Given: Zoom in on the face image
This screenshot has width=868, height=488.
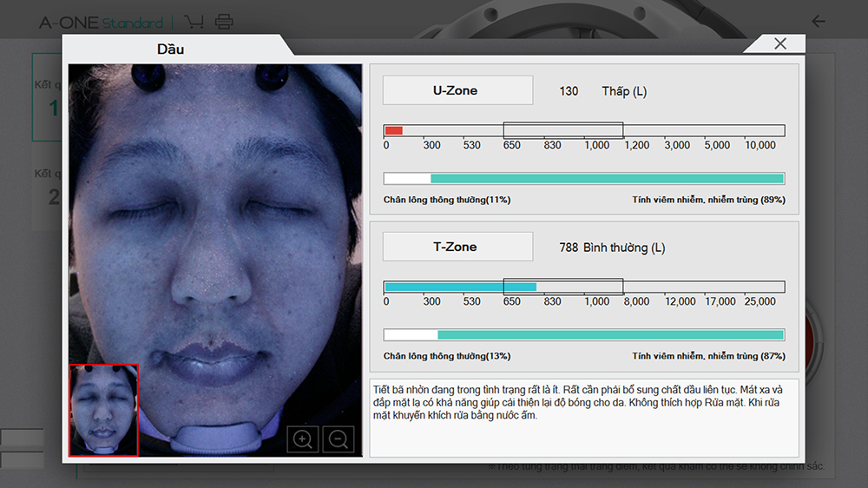Looking at the screenshot, I should click(x=303, y=439).
